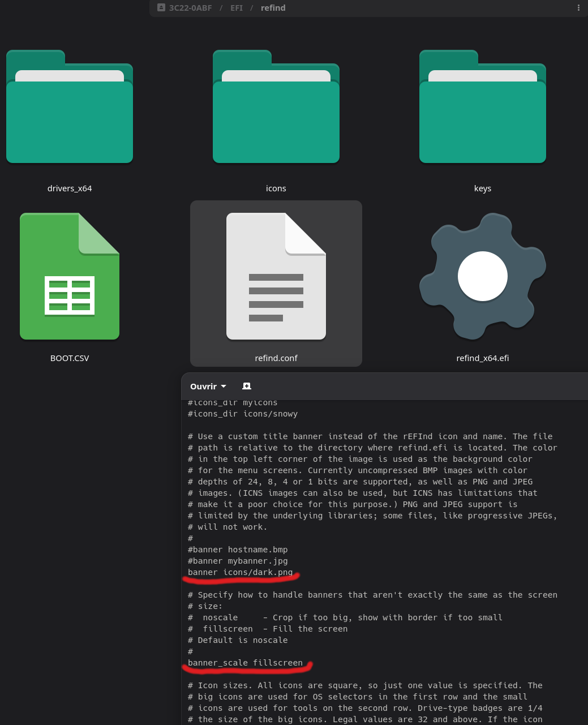Click the '# big icons are used for OS selectors' line
Screen dimensions: 588x725
(358, 697)
